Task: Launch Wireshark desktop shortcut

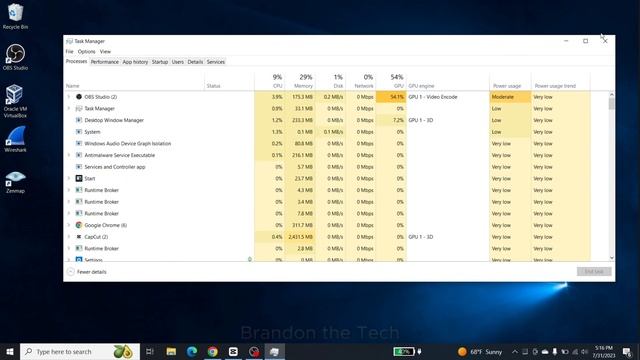Action: 15,139
